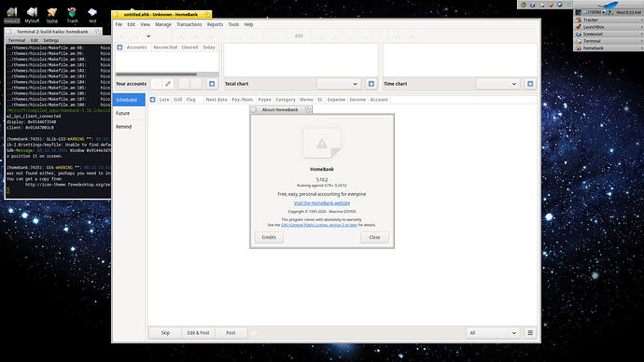Click the Reconciled column header
This screenshot has width=644, height=362.
point(165,48)
